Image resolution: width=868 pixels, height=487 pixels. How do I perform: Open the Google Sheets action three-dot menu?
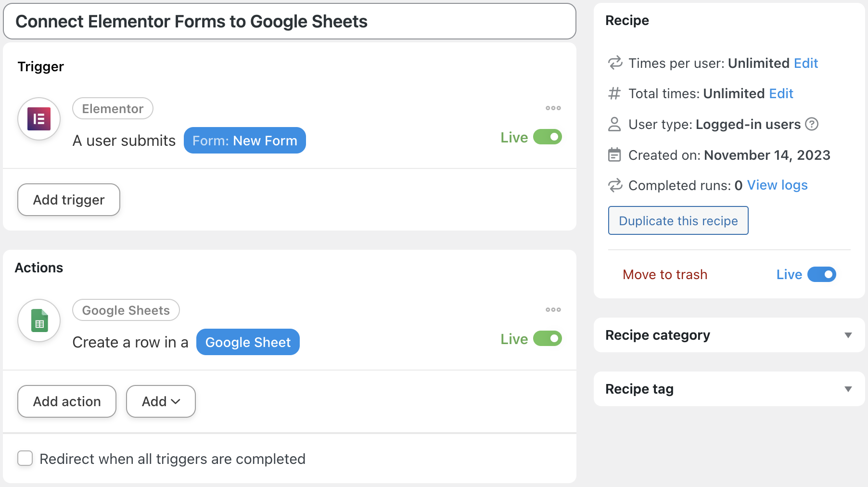[x=553, y=309]
